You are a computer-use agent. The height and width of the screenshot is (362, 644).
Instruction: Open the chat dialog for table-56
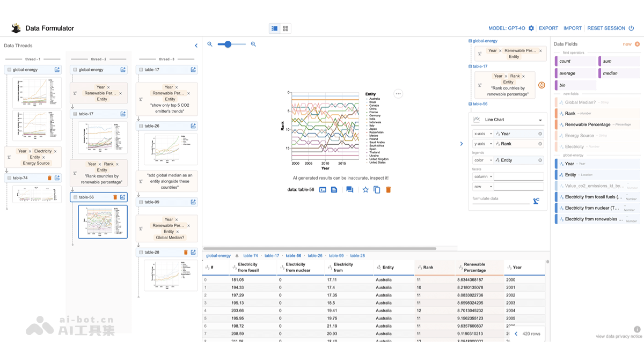[x=349, y=189]
